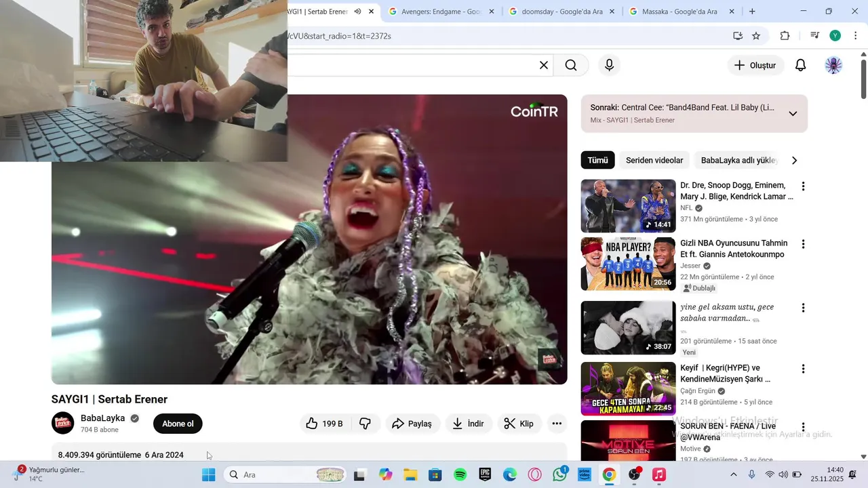Screen dimensions: 868x488
Task: Click the YouTube search magnifier button
Action: (x=571, y=65)
